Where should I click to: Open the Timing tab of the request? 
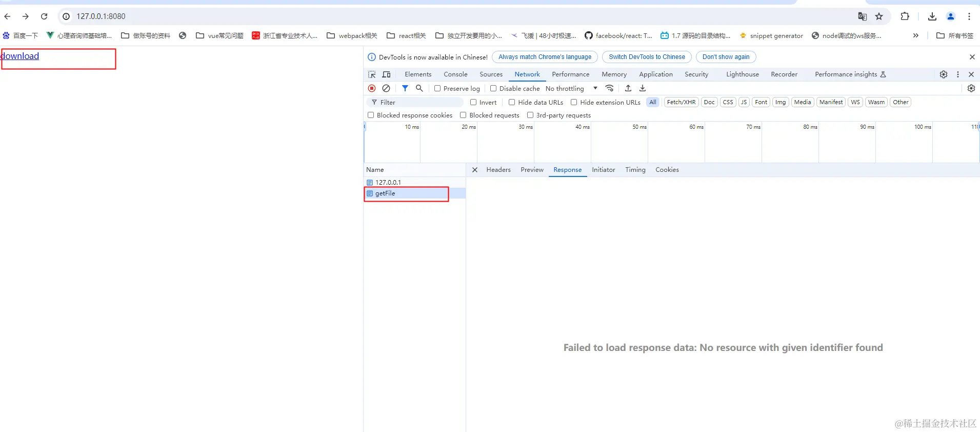coord(635,170)
